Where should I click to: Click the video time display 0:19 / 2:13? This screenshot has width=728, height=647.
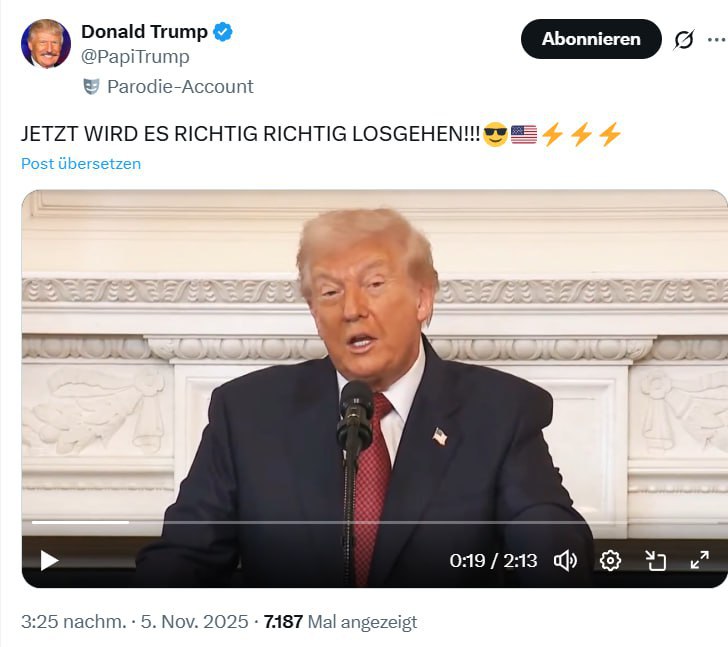point(493,561)
